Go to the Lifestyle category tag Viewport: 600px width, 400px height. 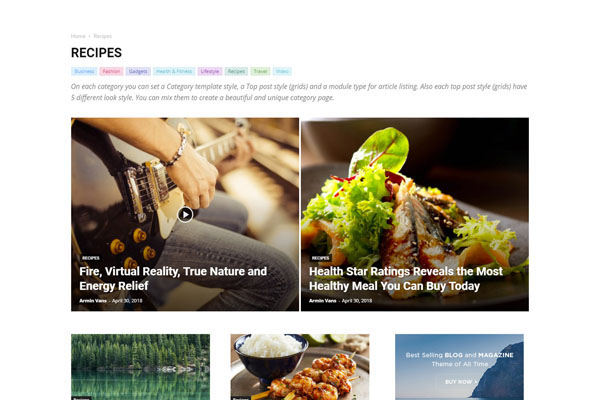point(210,71)
